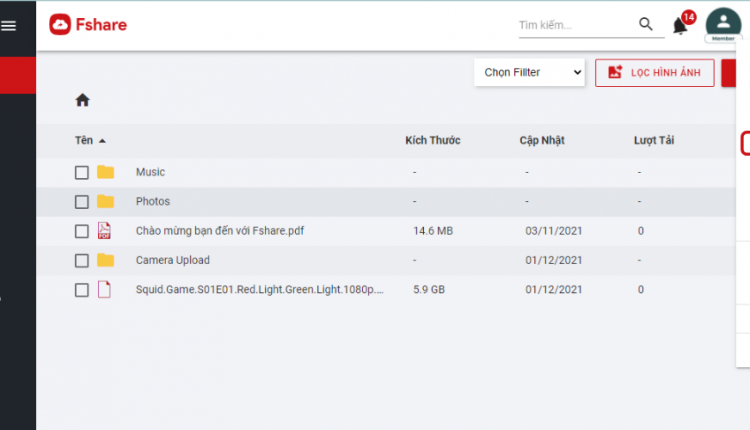This screenshot has height=430, width=750.
Task: Click the Fshare brand text
Action: click(101, 25)
